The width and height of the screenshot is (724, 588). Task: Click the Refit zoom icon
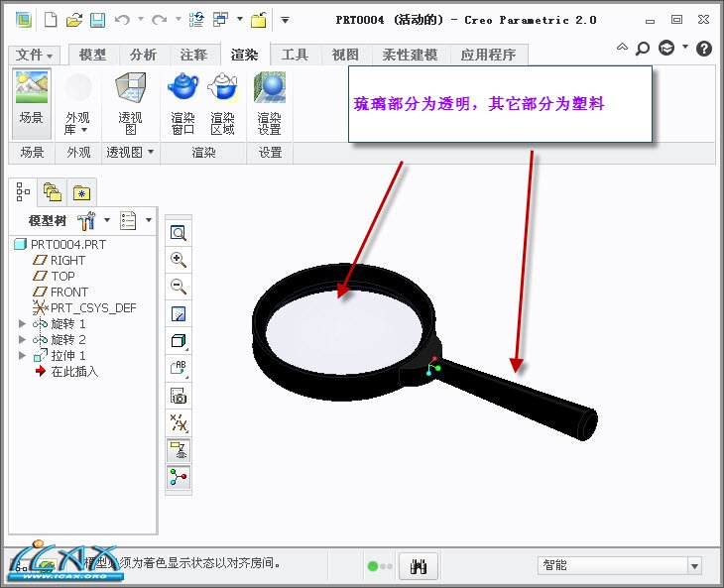pos(179,233)
